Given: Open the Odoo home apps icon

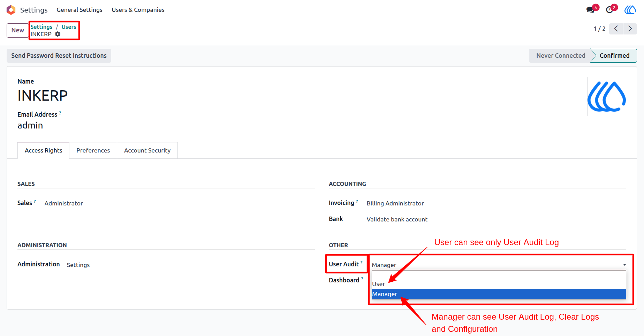Looking at the screenshot, I should click(11, 10).
